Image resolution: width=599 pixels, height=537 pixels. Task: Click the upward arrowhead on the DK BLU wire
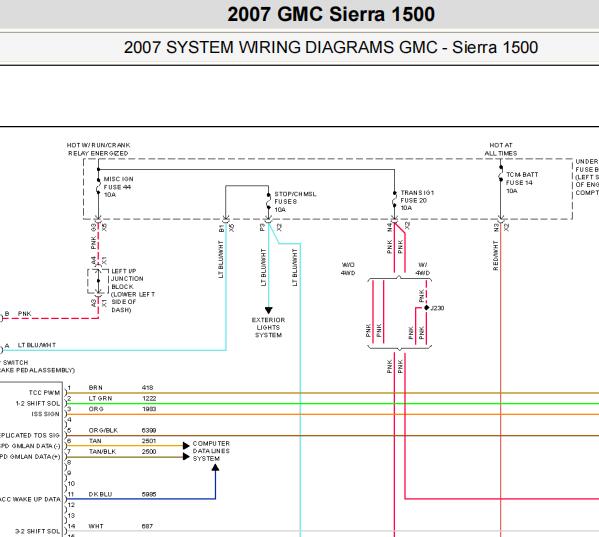(x=215, y=468)
